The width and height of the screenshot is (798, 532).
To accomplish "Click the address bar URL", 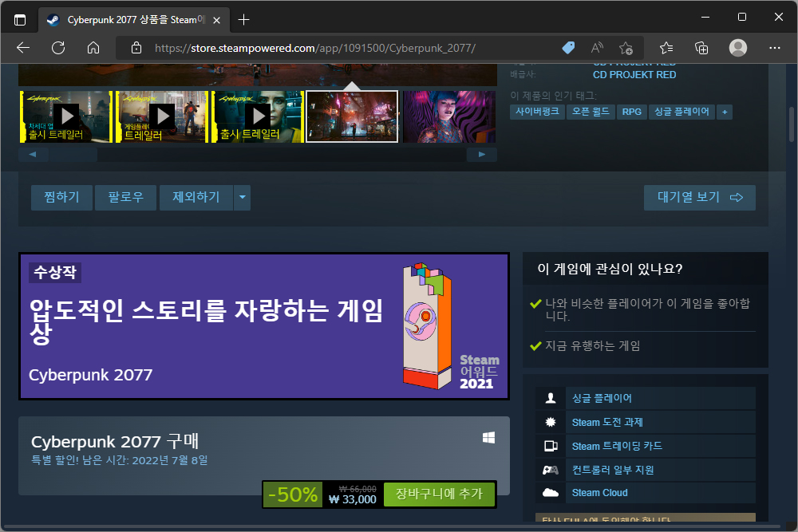I will (315, 48).
